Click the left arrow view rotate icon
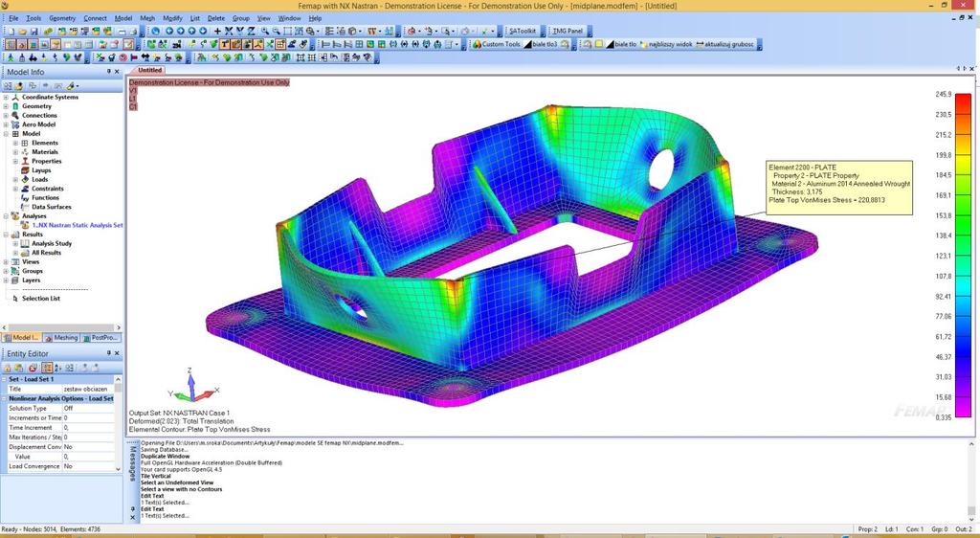Screen dimensions: 980x538 click(x=169, y=31)
